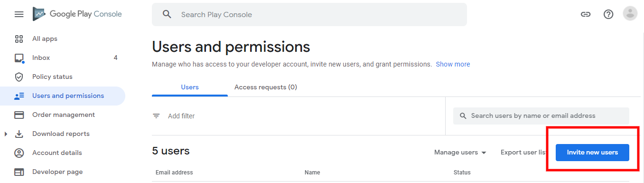This screenshot has width=644, height=183.
Task: Open the help question mark icon
Action: [x=608, y=14]
